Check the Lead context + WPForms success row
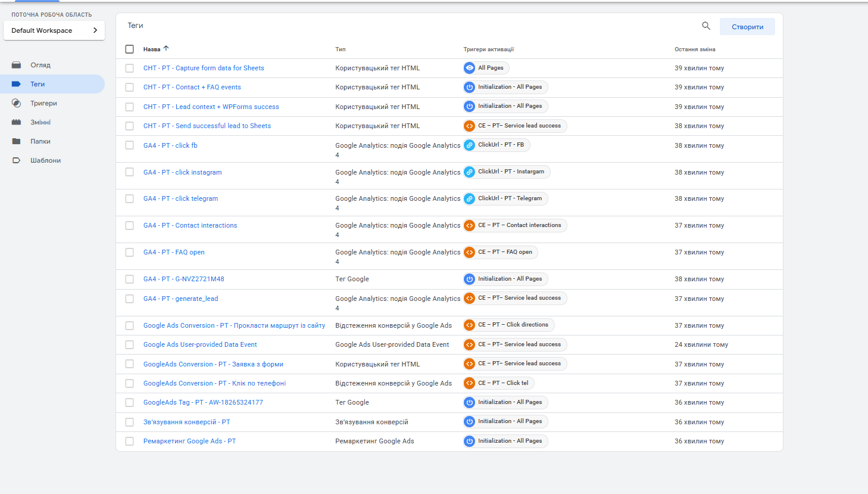868x494 pixels. pyautogui.click(x=129, y=107)
